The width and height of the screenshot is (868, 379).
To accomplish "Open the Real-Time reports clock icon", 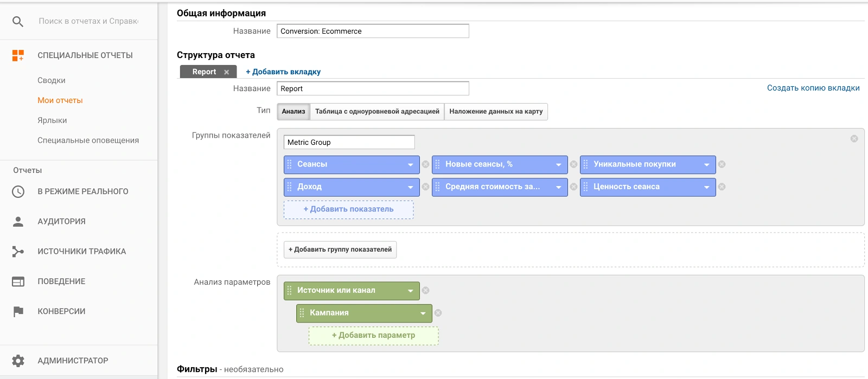I will (18, 191).
